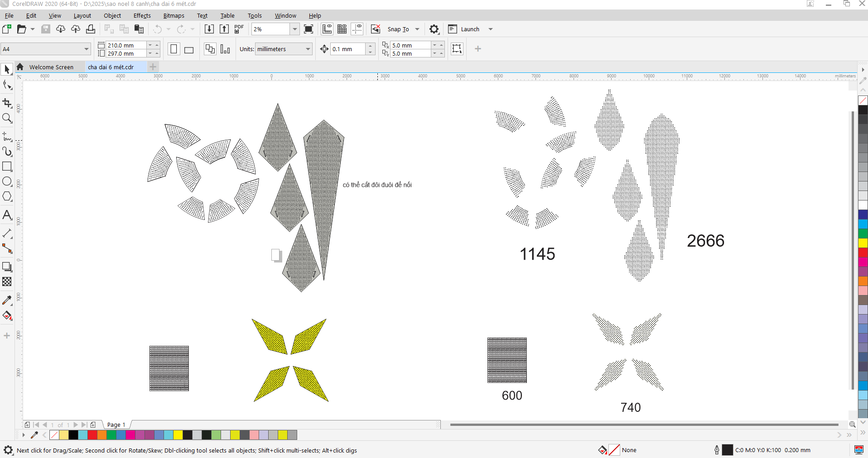Open the Bitmaps menu
This screenshot has width=868, height=458.
tap(174, 15)
